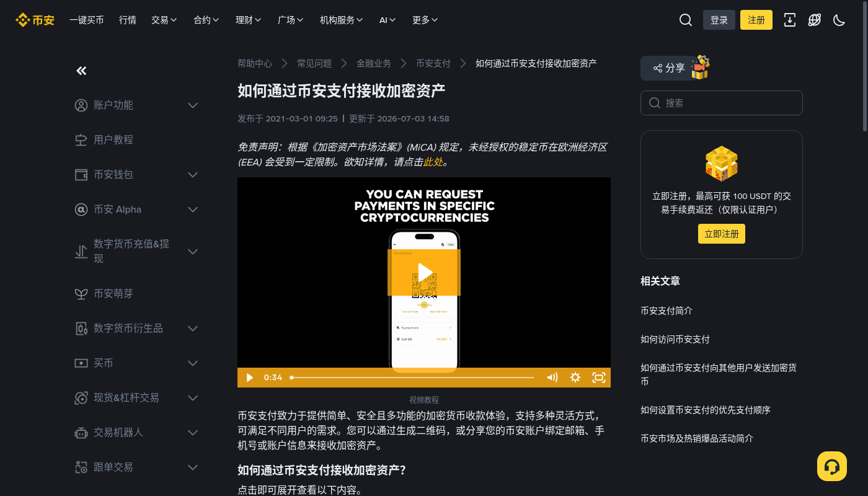Expand the 账户功能 sidebar section chevron
This screenshot has height=496, width=868.
click(193, 105)
